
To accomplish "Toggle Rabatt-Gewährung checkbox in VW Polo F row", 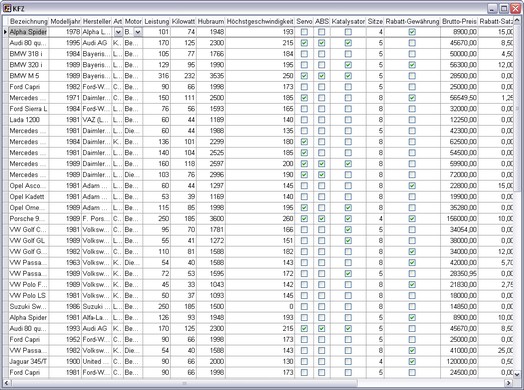I will point(412,285).
